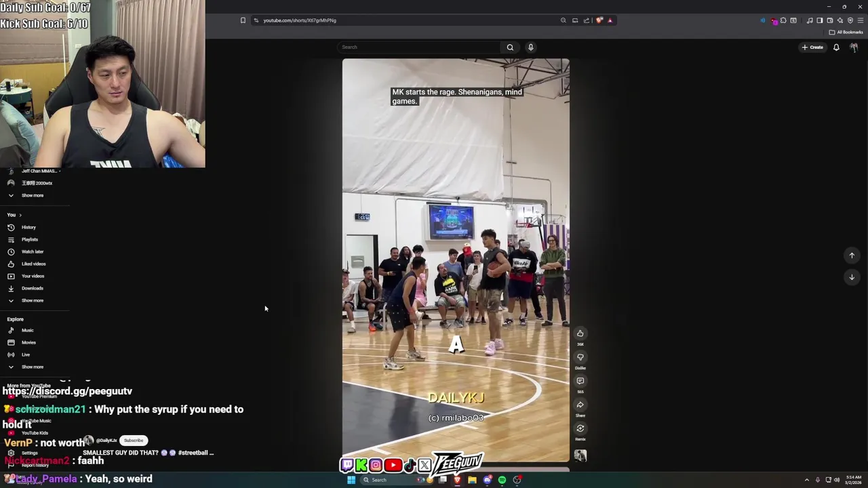Screen dimensions: 868x488
Task: Toggle the browser sidebar panel icon
Action: [x=820, y=20]
